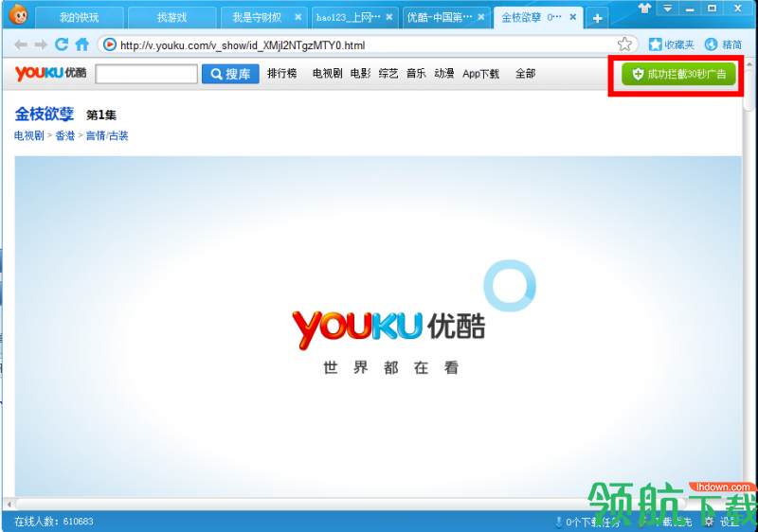758x532 pixels.
Task: Open the 动漫 anime menu
Action: (x=444, y=74)
